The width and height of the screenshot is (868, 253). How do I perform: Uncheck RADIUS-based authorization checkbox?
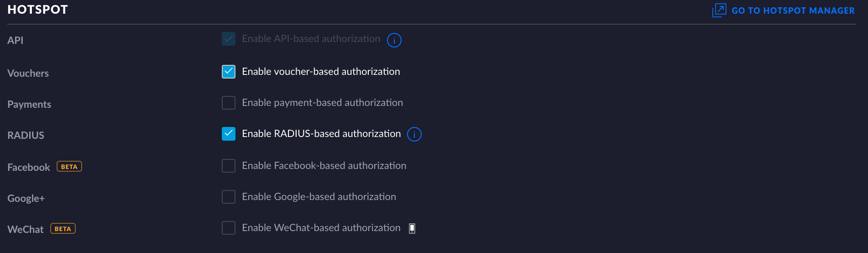(228, 134)
